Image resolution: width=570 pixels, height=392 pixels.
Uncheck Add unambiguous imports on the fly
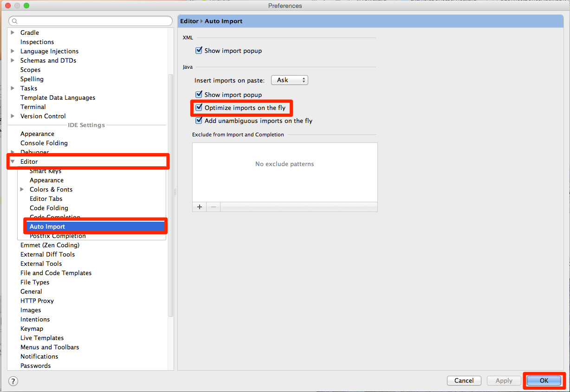[x=199, y=121]
